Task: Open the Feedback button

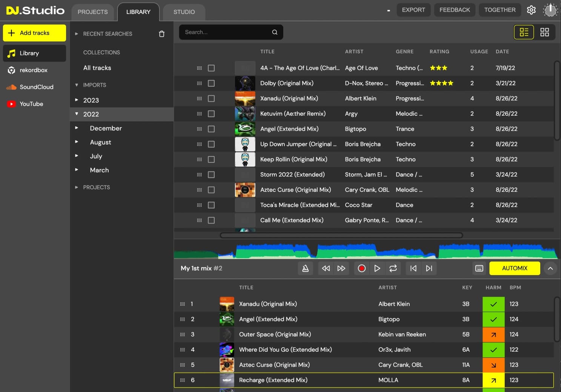Action: [455, 10]
